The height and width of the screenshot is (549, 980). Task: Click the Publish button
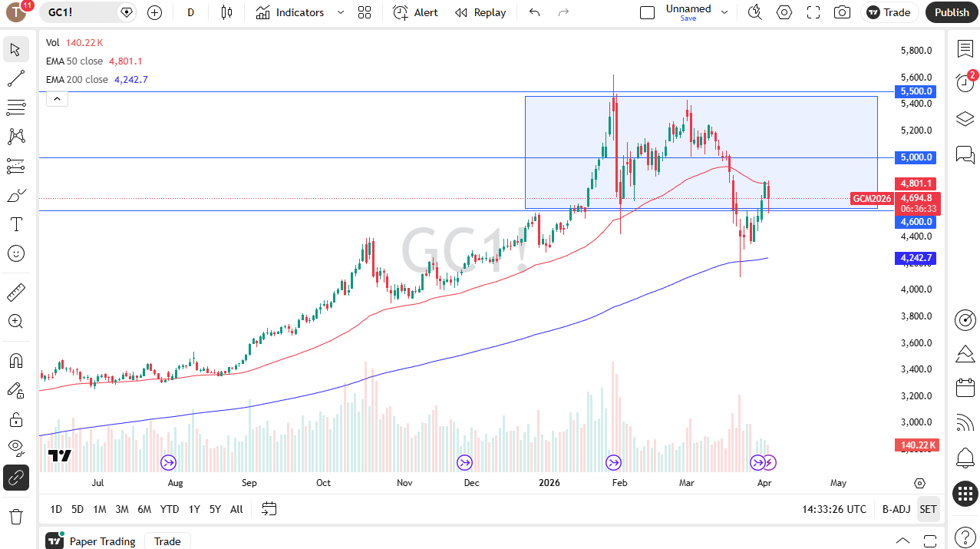952,12
